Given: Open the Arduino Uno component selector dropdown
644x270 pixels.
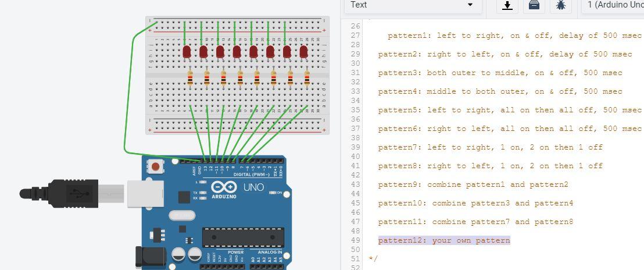Looking at the screenshot, I should pos(613,5).
